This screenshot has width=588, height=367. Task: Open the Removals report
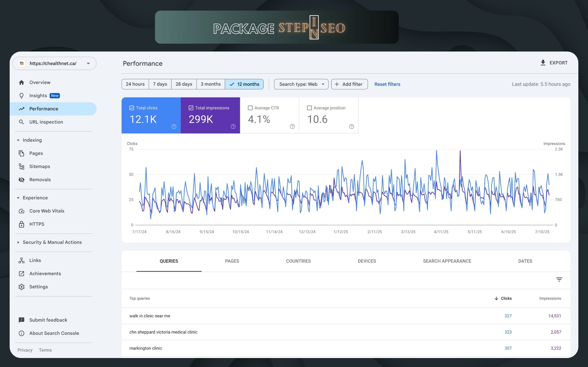click(40, 179)
